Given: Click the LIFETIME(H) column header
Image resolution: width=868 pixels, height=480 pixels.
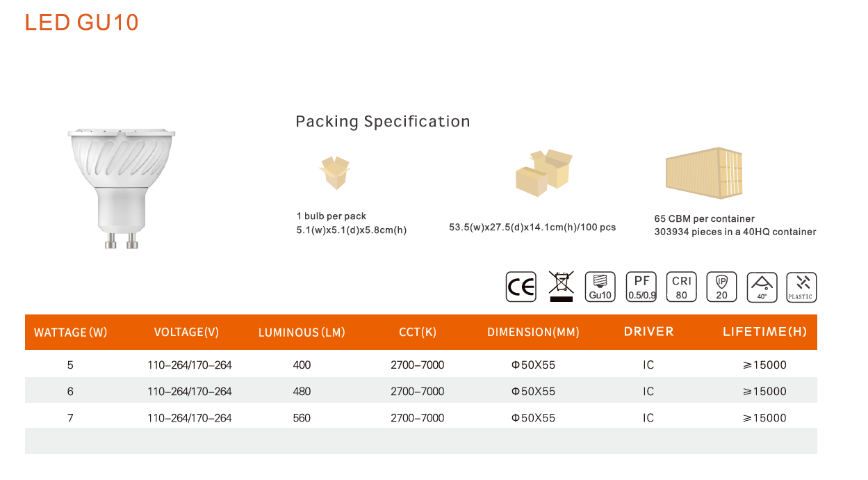Looking at the screenshot, I should coord(764,332).
